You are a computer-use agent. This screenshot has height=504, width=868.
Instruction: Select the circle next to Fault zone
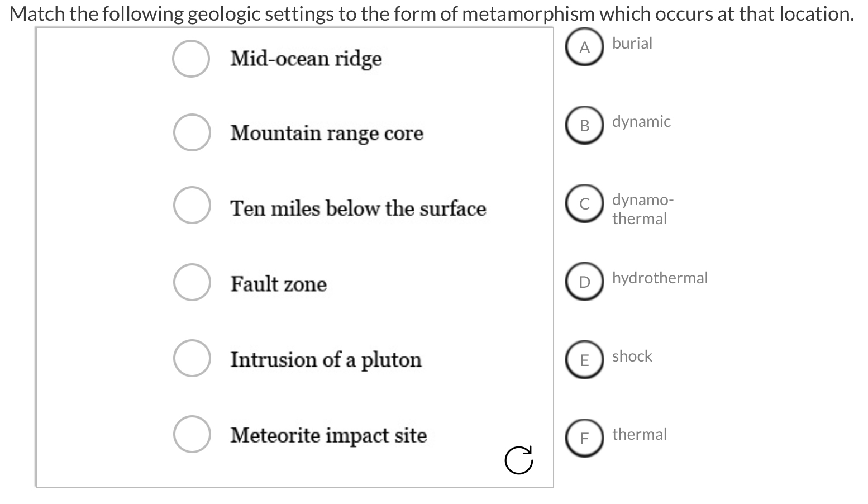tap(192, 282)
